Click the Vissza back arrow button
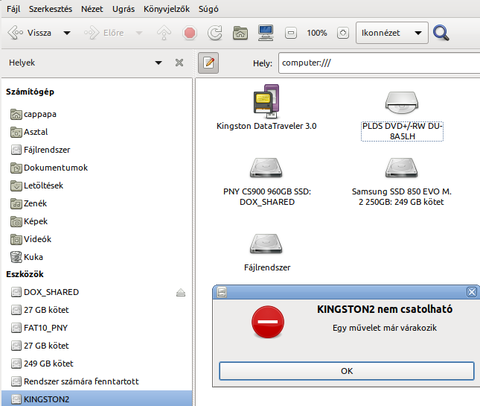Viewport: 480px width, 406px height. tap(29, 33)
